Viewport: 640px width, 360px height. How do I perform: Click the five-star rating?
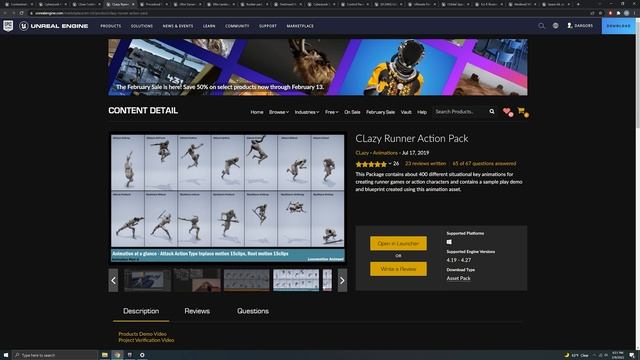click(371, 164)
